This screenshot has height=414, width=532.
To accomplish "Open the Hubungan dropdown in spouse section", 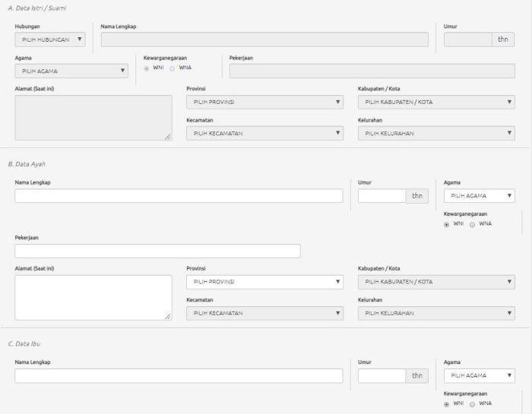I will pos(50,40).
